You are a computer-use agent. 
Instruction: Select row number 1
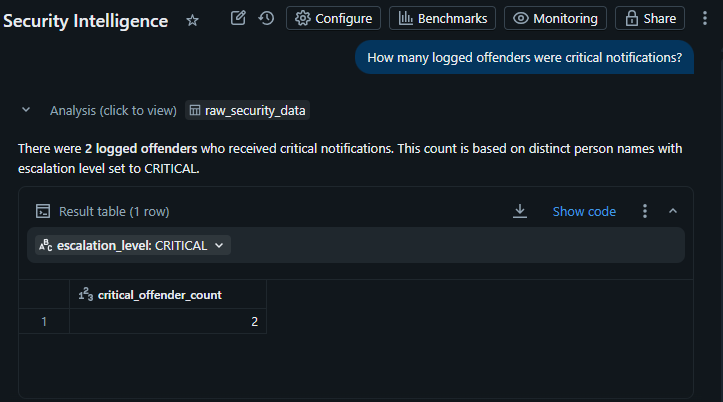click(x=44, y=321)
